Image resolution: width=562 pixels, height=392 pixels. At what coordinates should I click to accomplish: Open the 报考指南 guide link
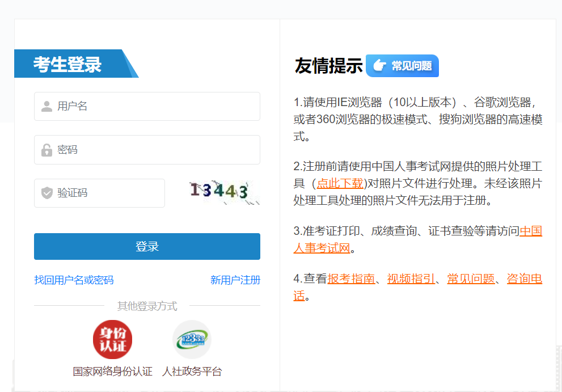click(x=351, y=279)
